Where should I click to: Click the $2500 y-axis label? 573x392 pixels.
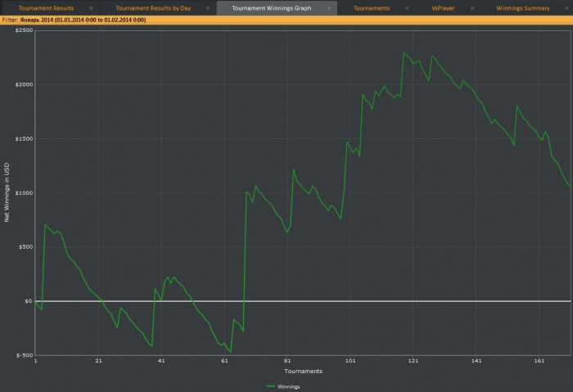[x=24, y=30]
